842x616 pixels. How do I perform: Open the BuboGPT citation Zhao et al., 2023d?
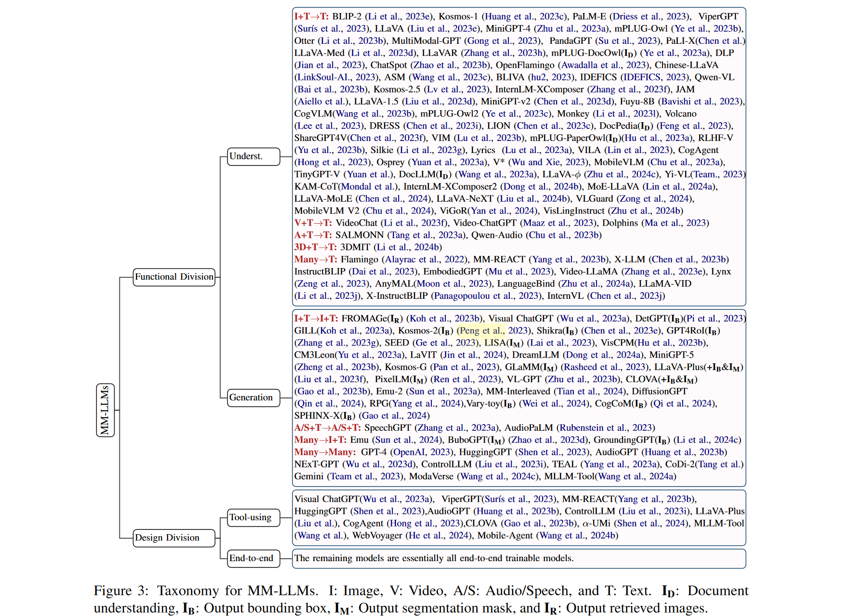pyautogui.click(x=548, y=440)
